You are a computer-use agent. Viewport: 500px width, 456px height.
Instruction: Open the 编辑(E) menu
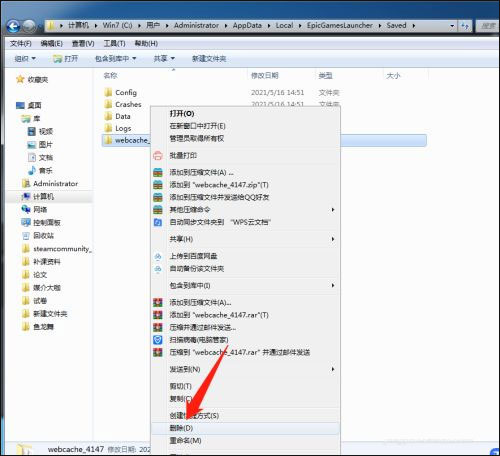click(52, 43)
